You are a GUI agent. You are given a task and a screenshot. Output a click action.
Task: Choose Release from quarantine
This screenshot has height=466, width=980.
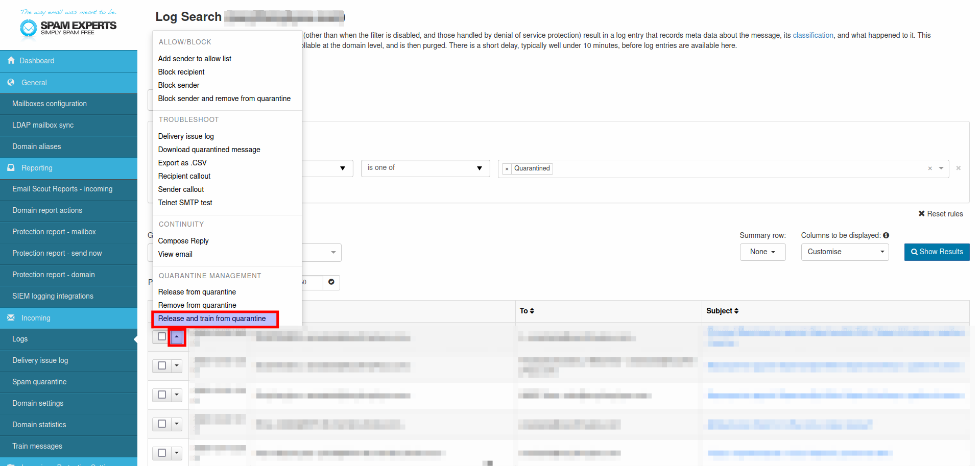point(197,292)
